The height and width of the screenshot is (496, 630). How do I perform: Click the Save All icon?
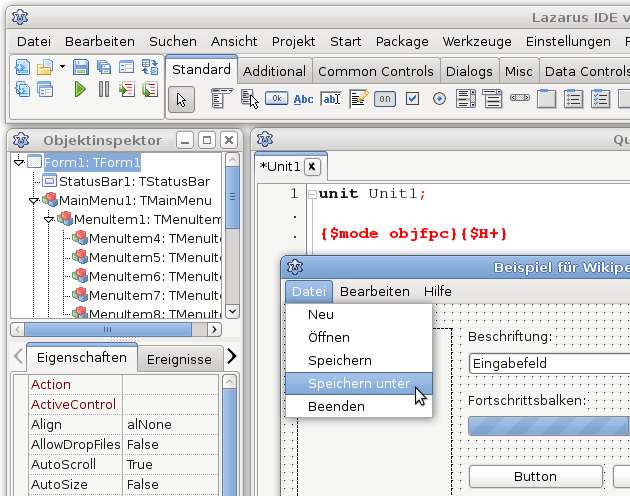coord(104,67)
